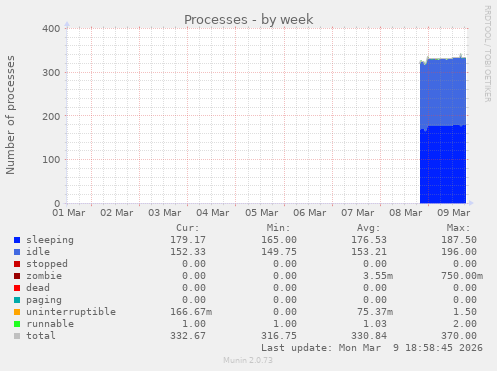Click total average value 330.84
This screenshot has height=371, width=497.
369,336
